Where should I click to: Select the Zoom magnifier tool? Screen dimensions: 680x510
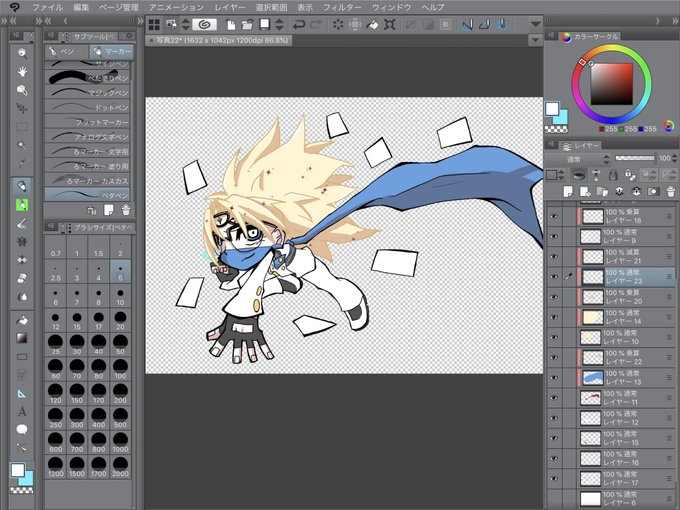point(22,53)
